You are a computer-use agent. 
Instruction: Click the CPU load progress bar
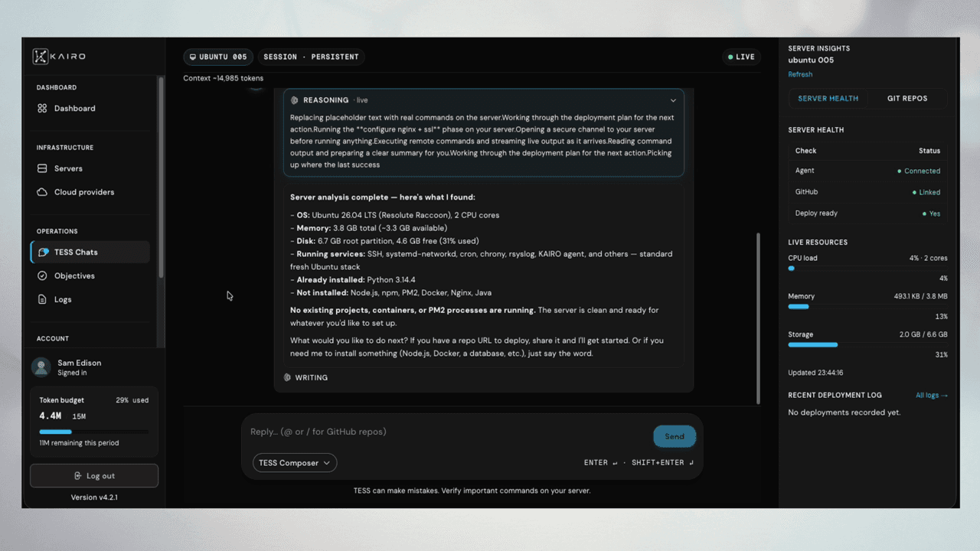pos(867,269)
